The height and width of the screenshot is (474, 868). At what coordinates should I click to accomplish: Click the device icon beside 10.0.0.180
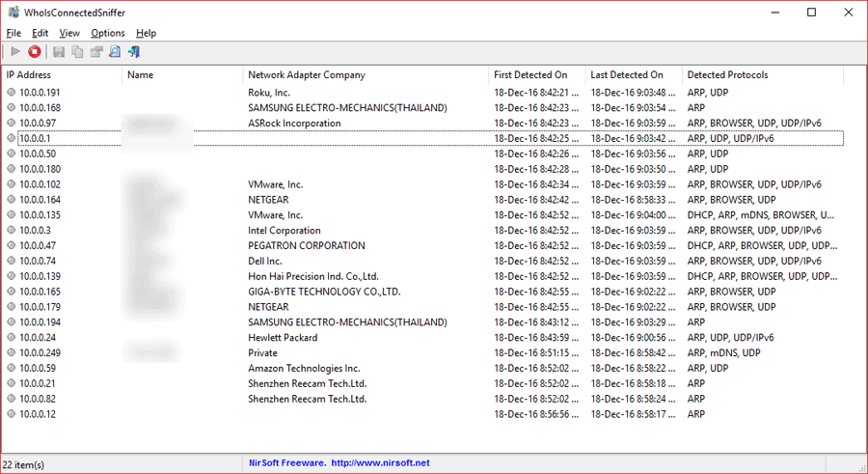click(11, 169)
